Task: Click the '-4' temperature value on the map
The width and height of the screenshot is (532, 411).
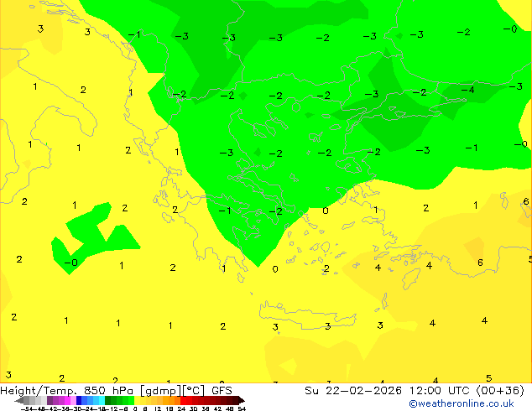Action: pos(467,90)
